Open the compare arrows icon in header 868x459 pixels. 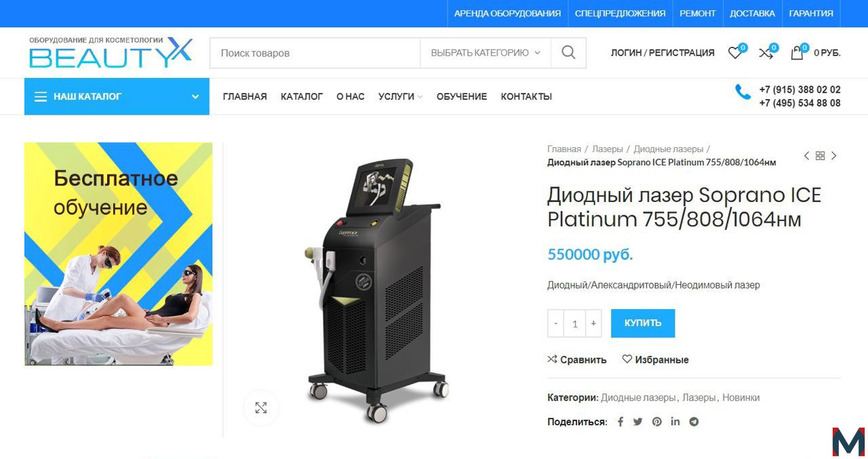tap(766, 53)
